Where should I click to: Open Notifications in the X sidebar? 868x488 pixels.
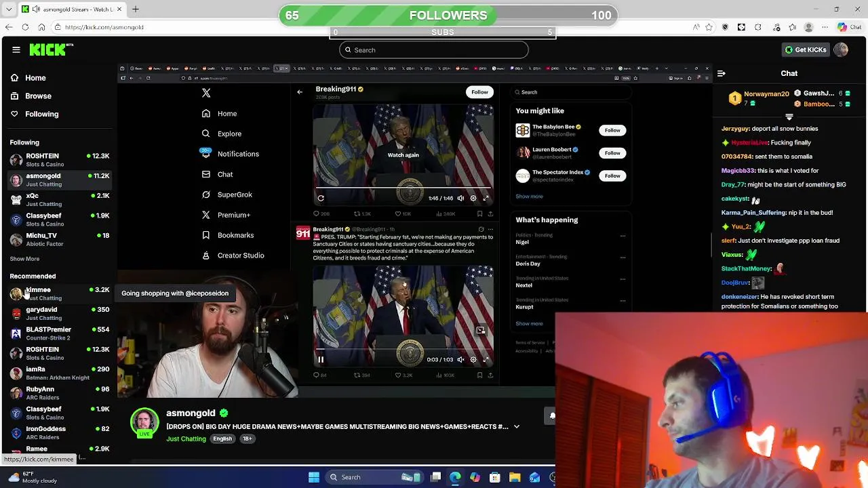230,154
